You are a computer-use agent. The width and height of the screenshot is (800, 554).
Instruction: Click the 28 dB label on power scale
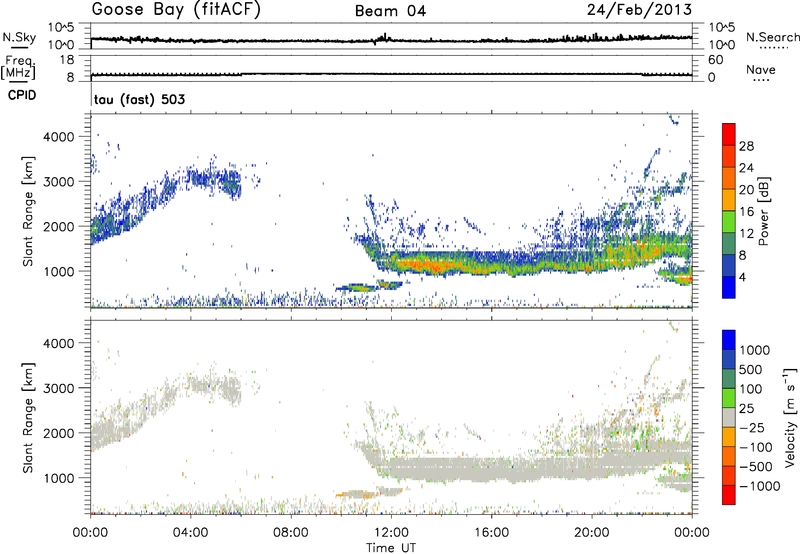click(746, 146)
